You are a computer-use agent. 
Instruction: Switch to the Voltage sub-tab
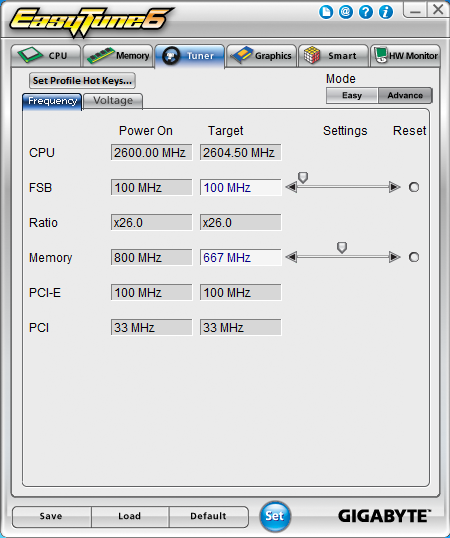(113, 101)
